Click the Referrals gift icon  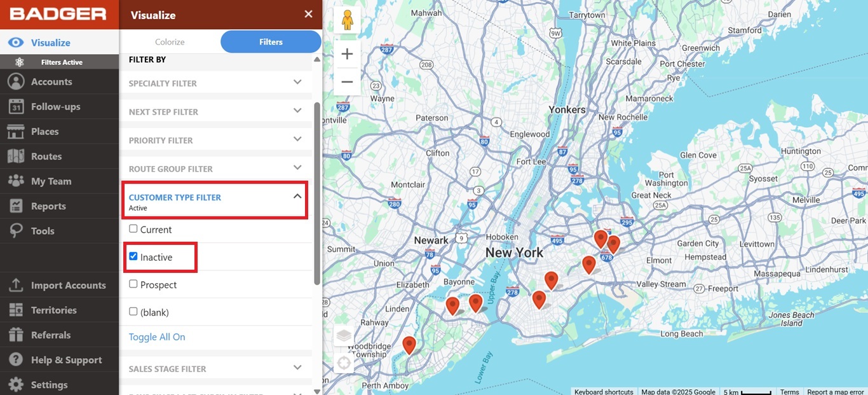pos(16,335)
